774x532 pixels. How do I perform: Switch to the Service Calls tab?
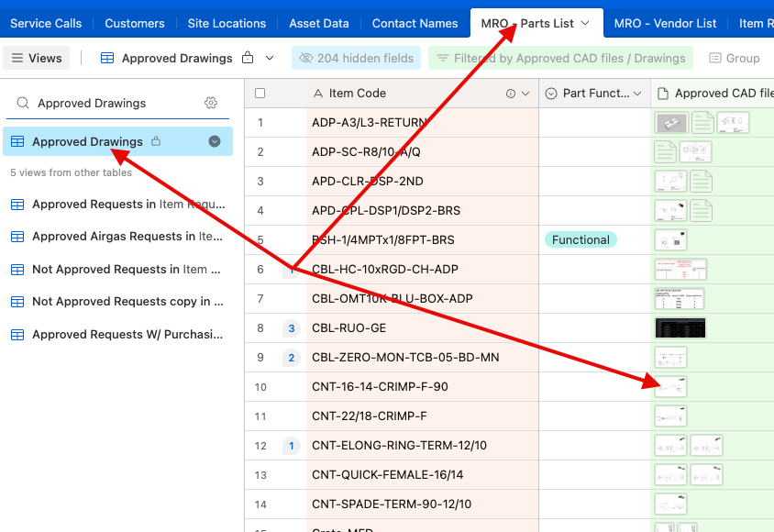(x=46, y=24)
